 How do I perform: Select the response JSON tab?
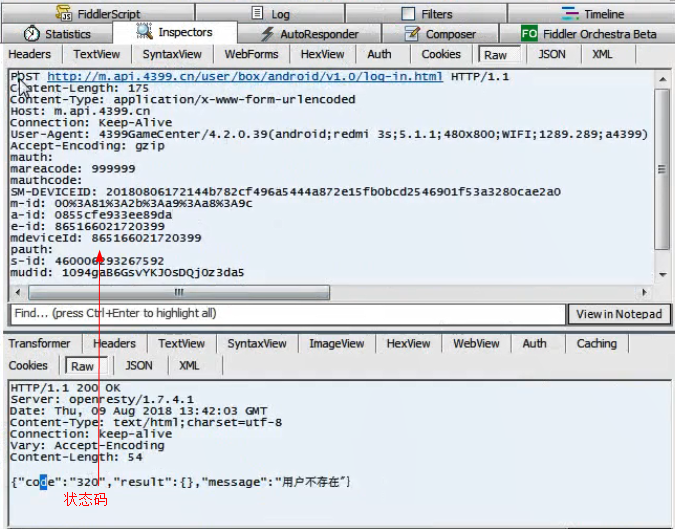[139, 365]
